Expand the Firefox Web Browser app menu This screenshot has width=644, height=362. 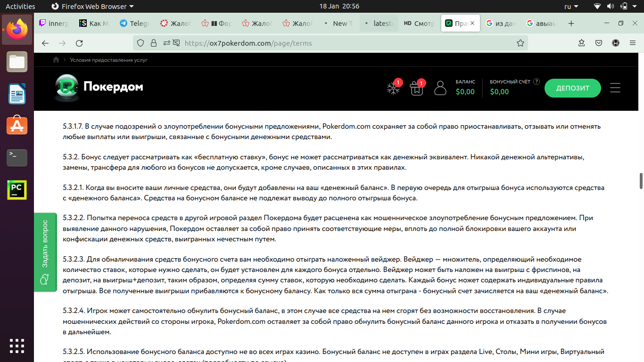pos(92,6)
